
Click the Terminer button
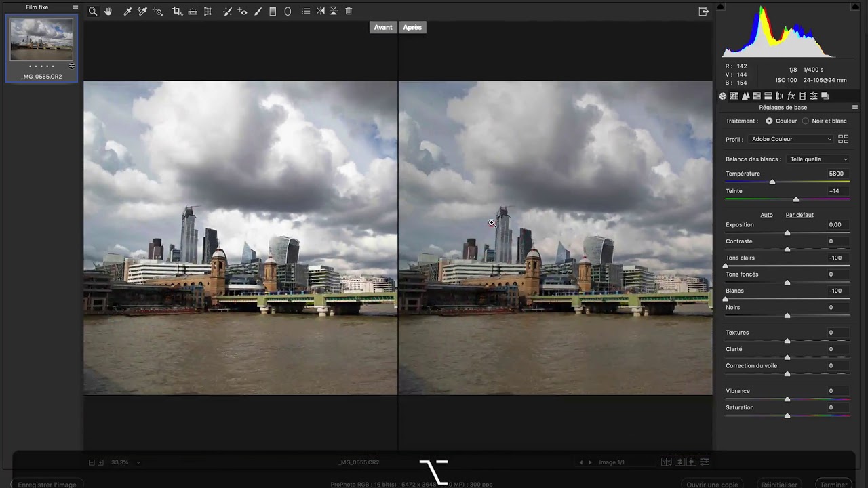(x=833, y=485)
